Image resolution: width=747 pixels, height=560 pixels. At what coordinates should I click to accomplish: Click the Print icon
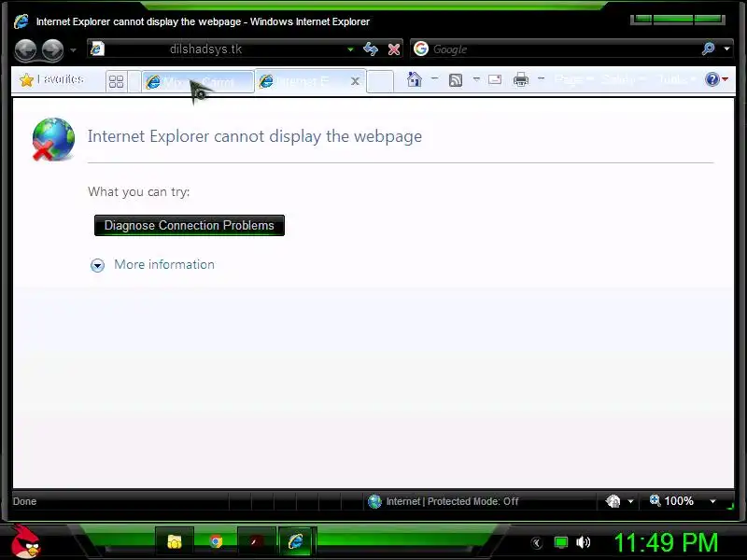(x=521, y=79)
